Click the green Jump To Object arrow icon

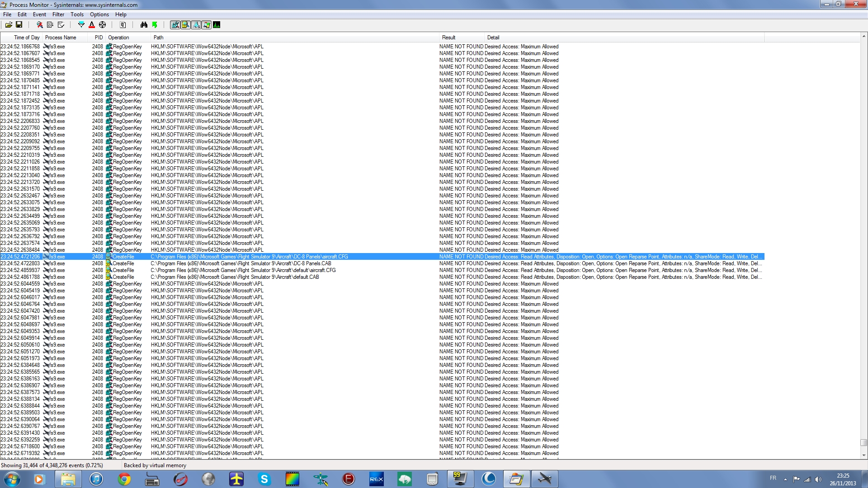click(x=155, y=25)
